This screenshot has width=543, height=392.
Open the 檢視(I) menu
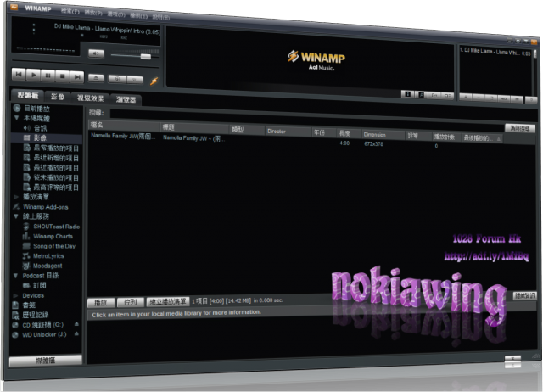click(x=139, y=15)
